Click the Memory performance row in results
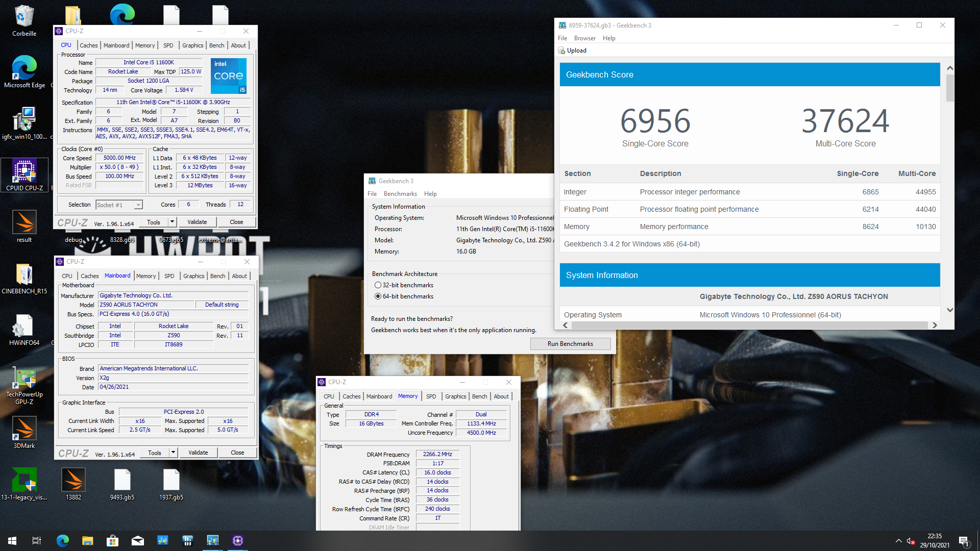The height and width of the screenshot is (551, 980). (x=750, y=227)
